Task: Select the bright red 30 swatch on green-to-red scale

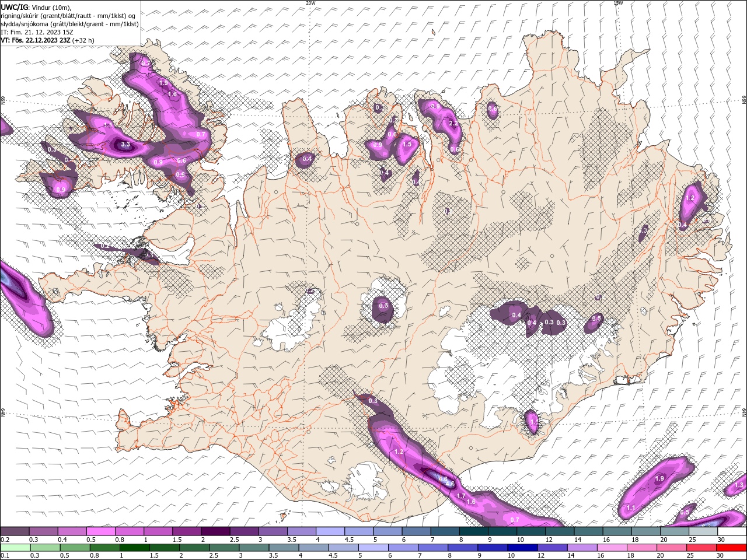Action: 732,548
